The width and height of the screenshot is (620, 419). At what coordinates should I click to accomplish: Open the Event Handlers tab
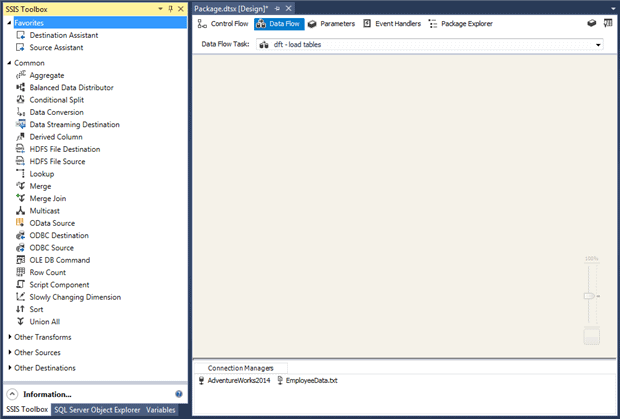pos(392,24)
